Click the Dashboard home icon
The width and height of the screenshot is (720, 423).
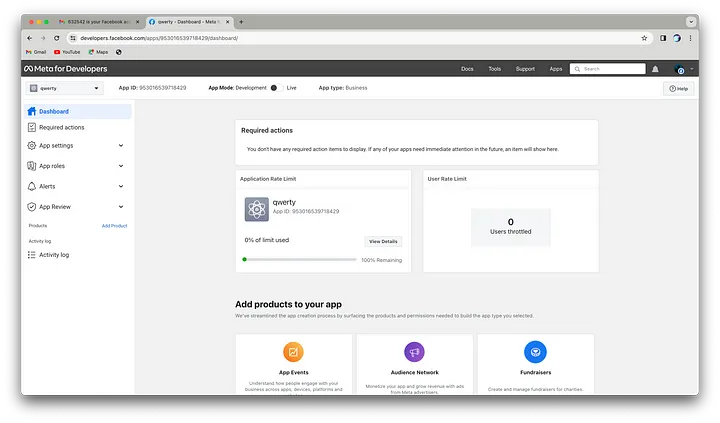(x=32, y=111)
